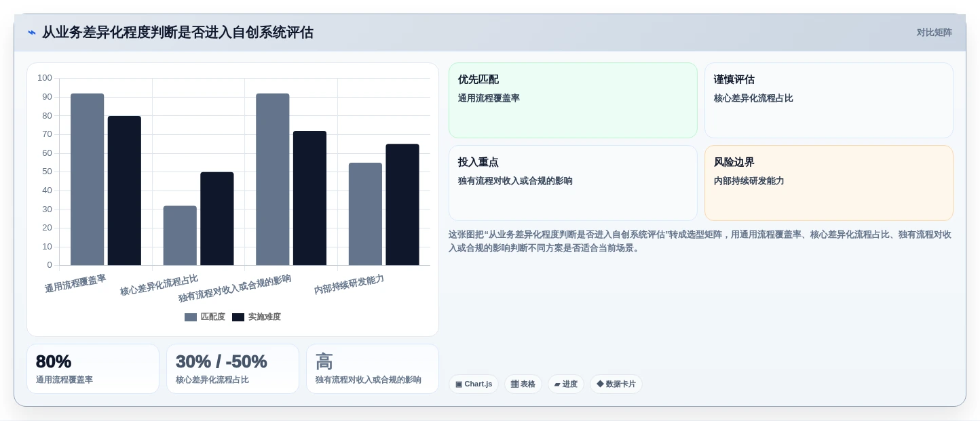Click 内部持续研发能力 text in 风险边界 card

pyautogui.click(x=749, y=181)
